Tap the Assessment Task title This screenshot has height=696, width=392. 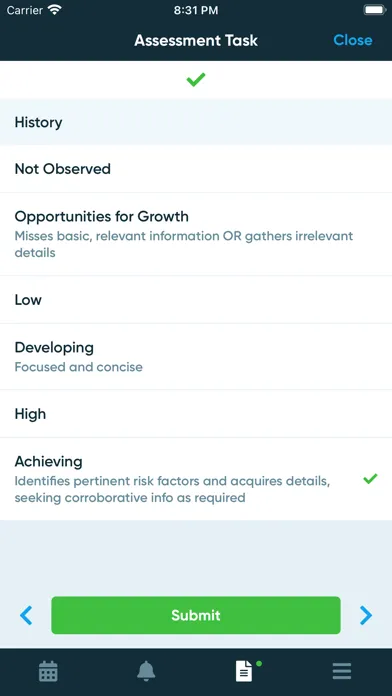(x=196, y=40)
